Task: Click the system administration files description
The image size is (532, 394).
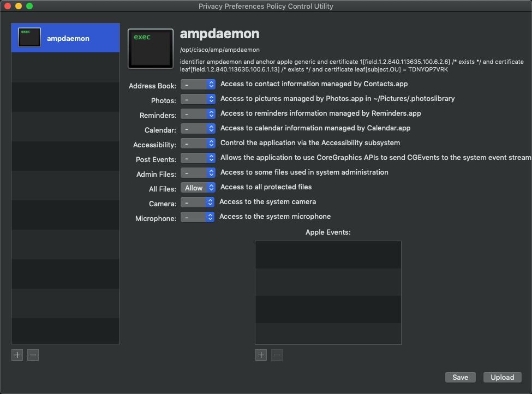Action: click(x=304, y=172)
